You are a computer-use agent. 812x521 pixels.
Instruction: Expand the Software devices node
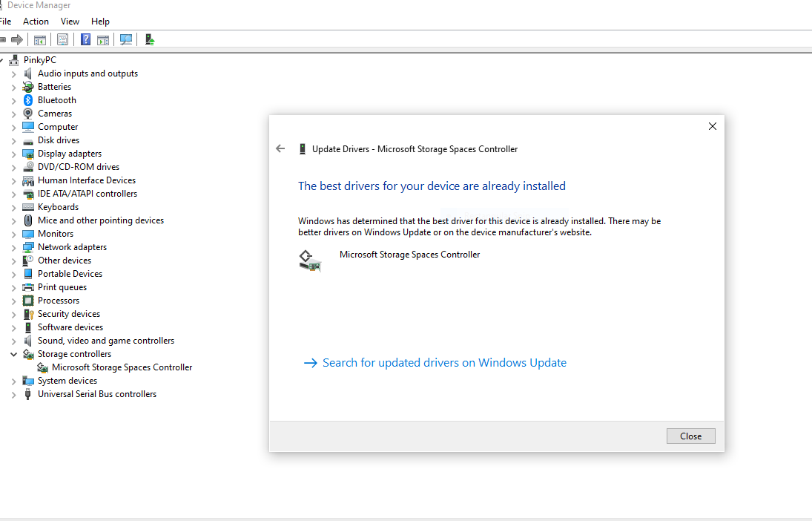[14, 327]
